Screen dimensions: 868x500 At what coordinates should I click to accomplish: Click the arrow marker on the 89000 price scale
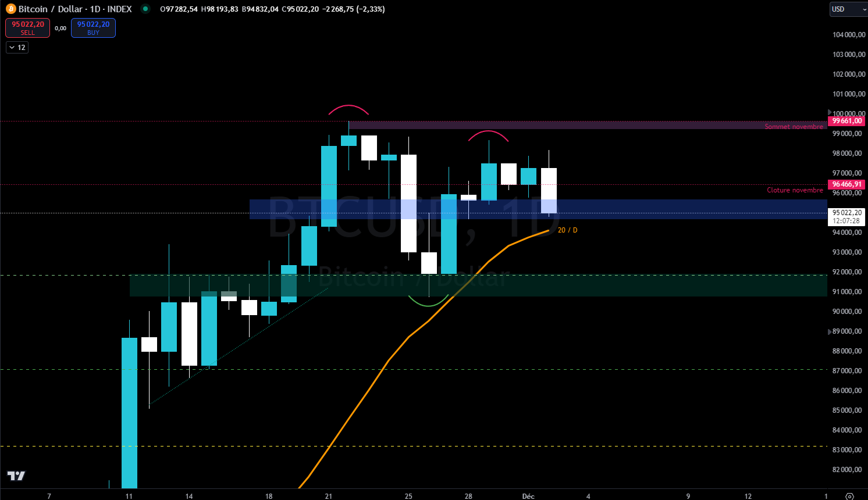828,331
